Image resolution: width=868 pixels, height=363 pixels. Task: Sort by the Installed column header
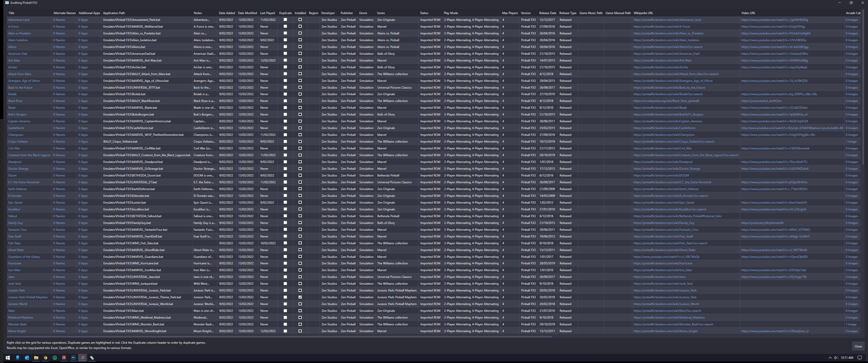(300, 13)
